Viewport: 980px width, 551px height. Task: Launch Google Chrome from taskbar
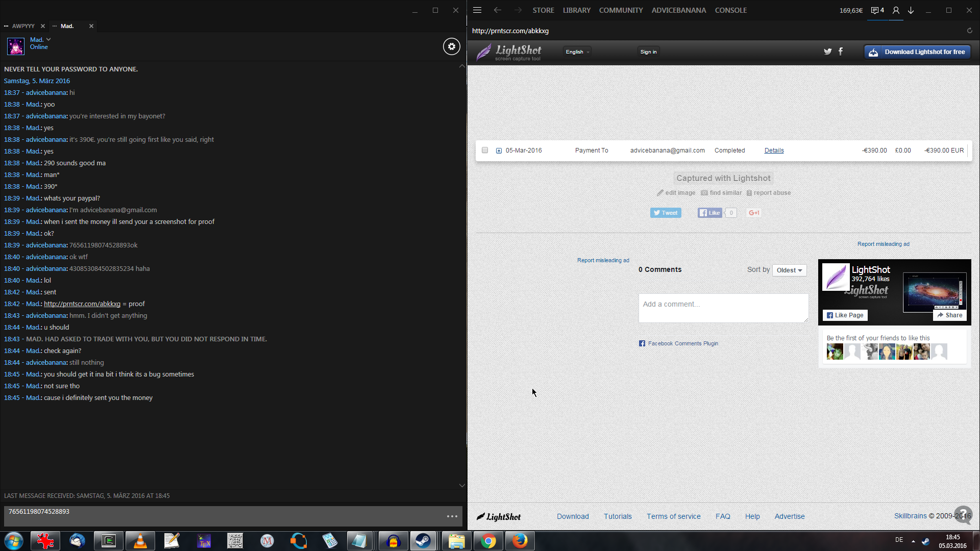click(488, 541)
